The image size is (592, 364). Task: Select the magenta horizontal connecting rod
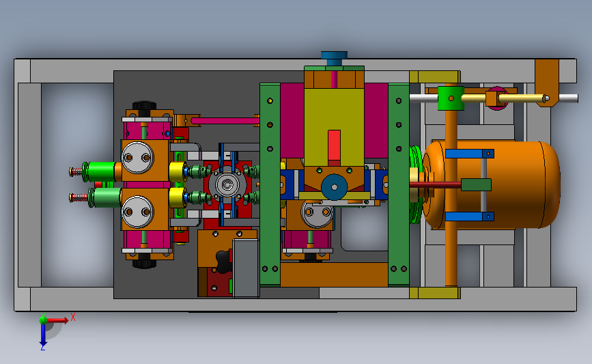[225, 121]
